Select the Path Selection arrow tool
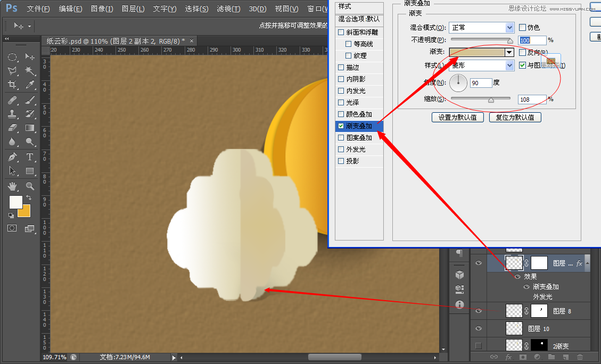This screenshot has height=364, width=601. click(x=12, y=171)
